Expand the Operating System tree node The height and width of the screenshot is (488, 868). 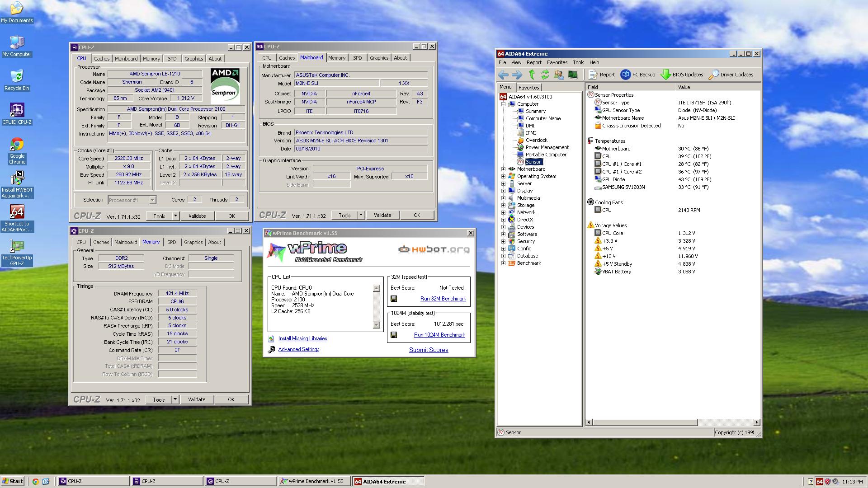[503, 176]
